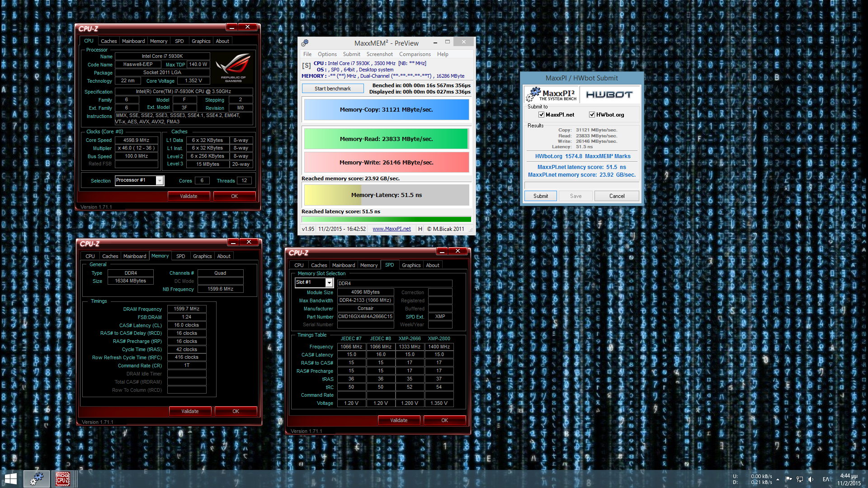Click Cancel in HWbot Submit dialog
The image size is (868, 488).
617,196
